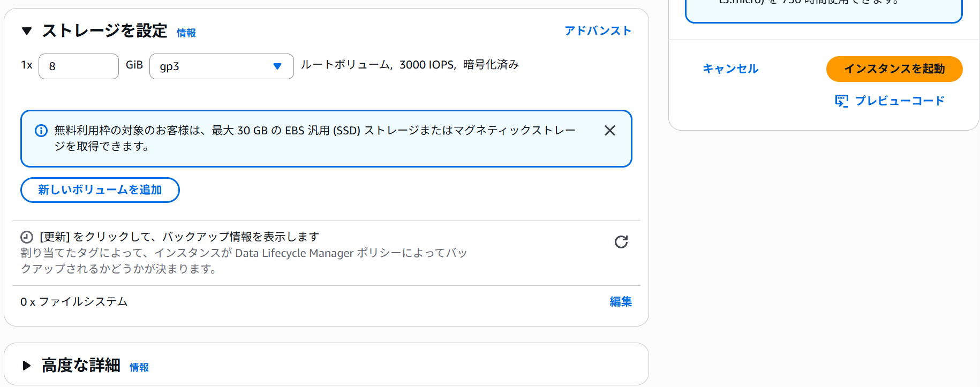980x387 pixels.
Task: Click the ストレージを設定 heading text
Action: click(105, 31)
